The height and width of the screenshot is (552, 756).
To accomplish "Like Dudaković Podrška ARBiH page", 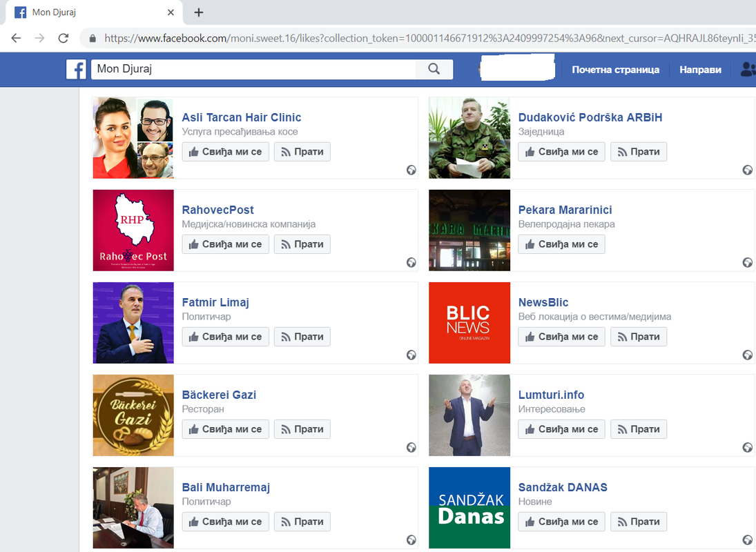I will [x=561, y=152].
